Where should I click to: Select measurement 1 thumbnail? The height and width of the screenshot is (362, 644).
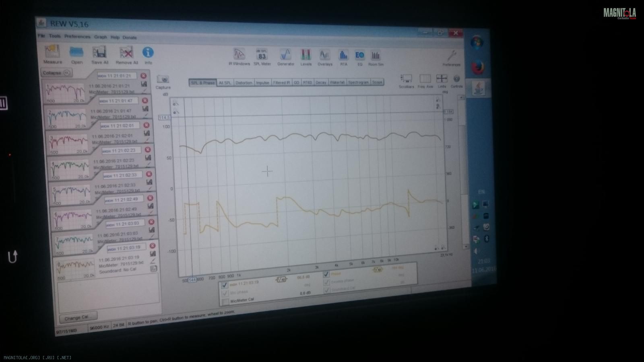click(x=65, y=93)
